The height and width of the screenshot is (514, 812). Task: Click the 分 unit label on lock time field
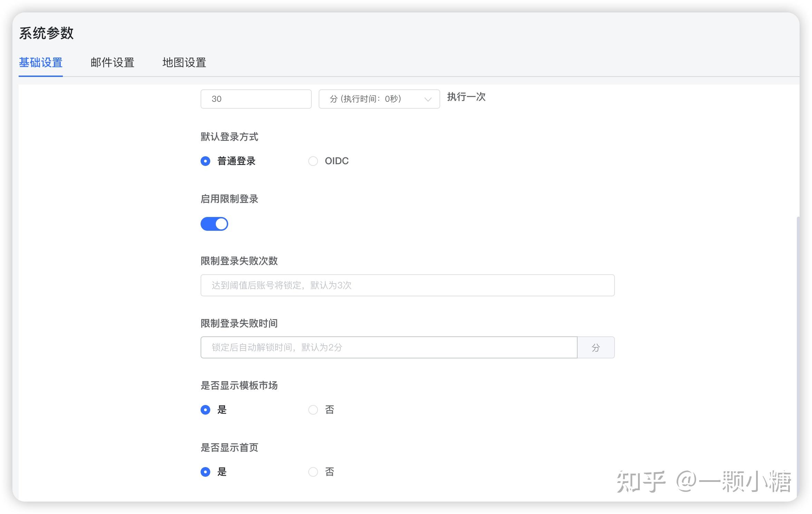pyautogui.click(x=596, y=347)
